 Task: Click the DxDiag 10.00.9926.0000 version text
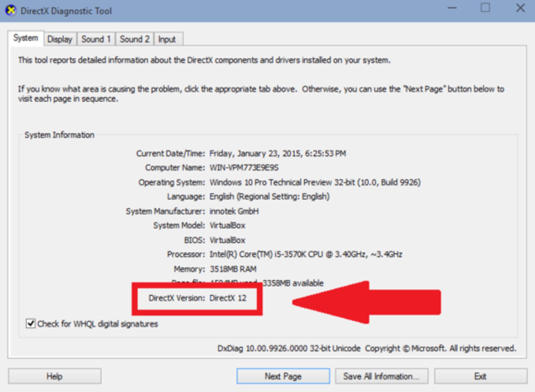tap(289, 348)
